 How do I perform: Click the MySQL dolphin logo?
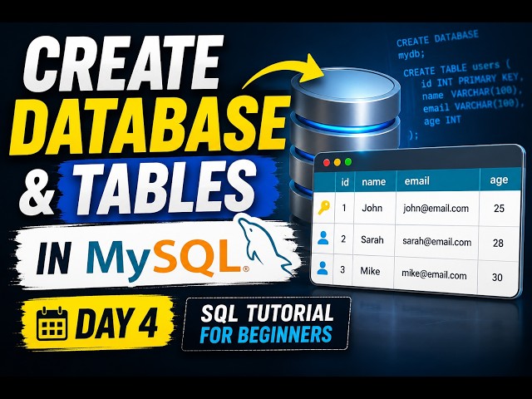[265, 245]
